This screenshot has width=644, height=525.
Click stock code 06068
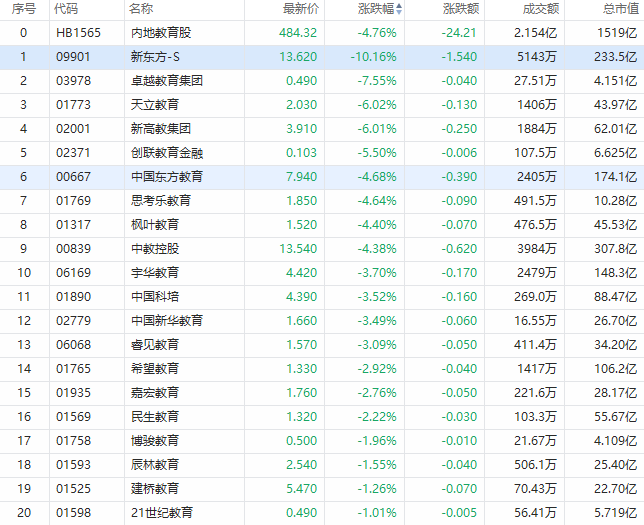[73, 345]
